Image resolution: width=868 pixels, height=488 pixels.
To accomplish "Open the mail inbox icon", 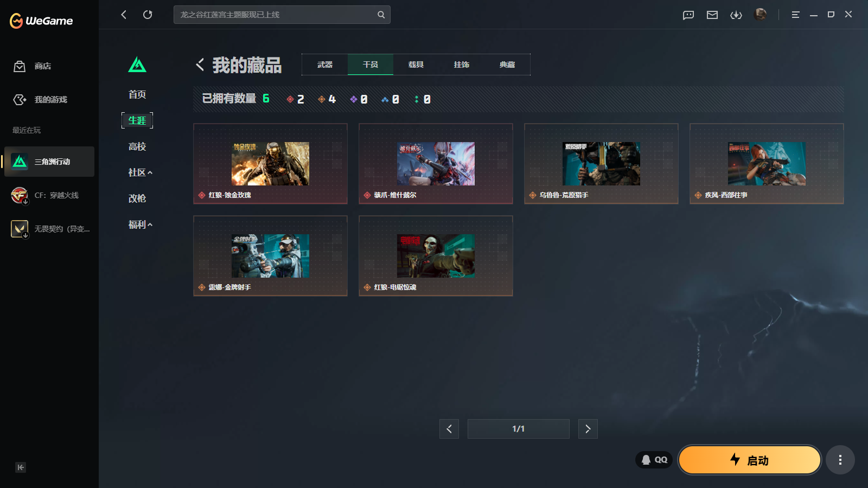I will click(712, 15).
